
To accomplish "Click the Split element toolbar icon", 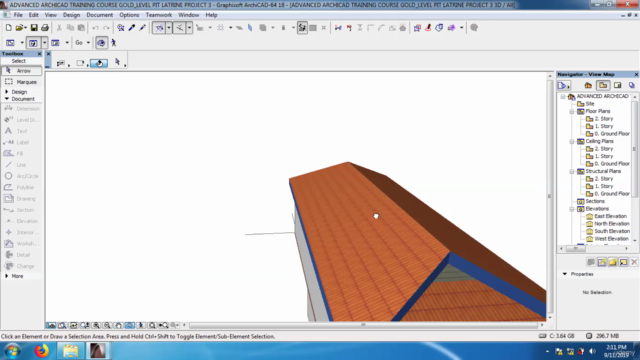I will 338,28.
